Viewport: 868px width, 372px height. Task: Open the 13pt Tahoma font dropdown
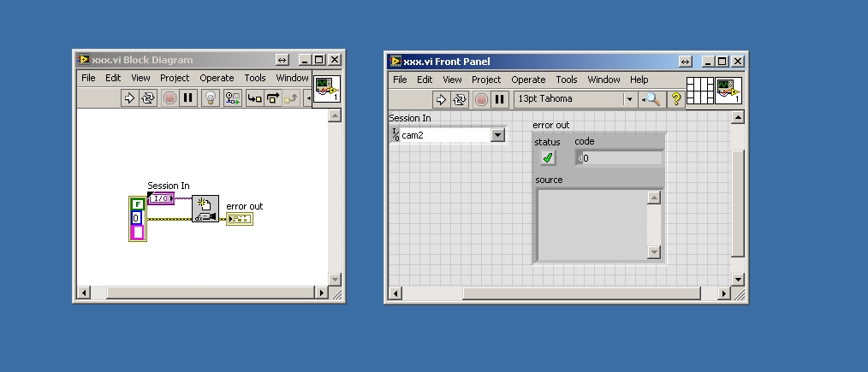tap(629, 99)
